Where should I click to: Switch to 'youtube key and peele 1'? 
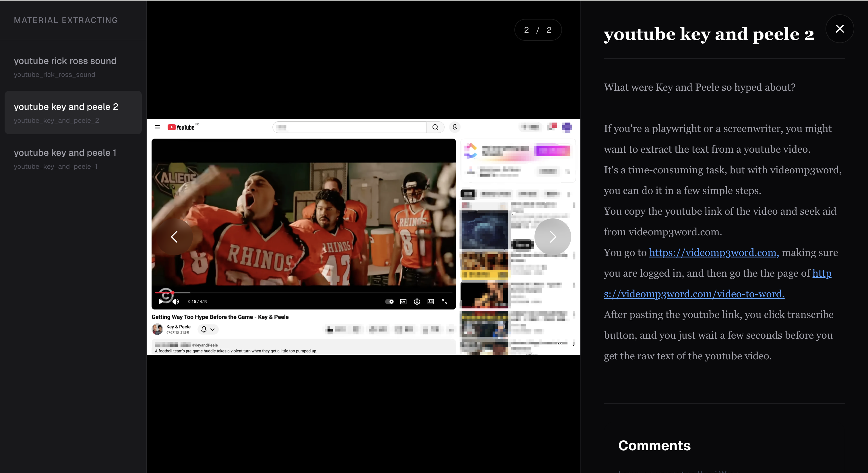pos(65,153)
